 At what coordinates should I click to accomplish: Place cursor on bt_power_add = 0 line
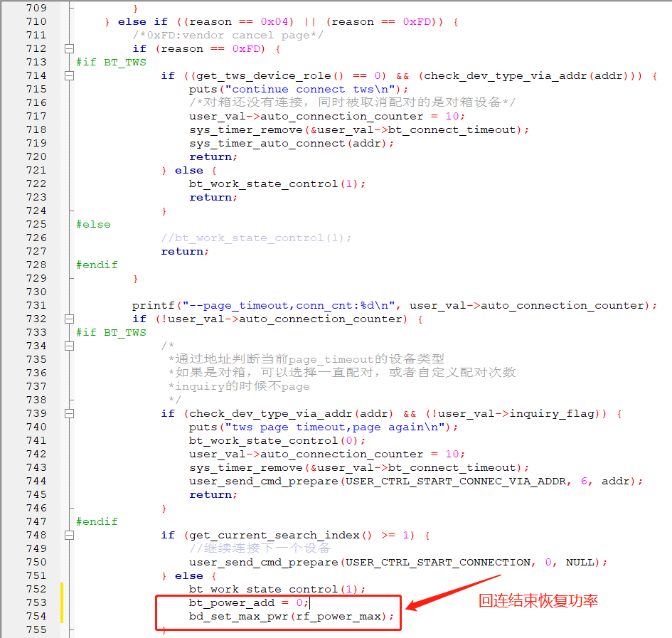click(x=249, y=603)
